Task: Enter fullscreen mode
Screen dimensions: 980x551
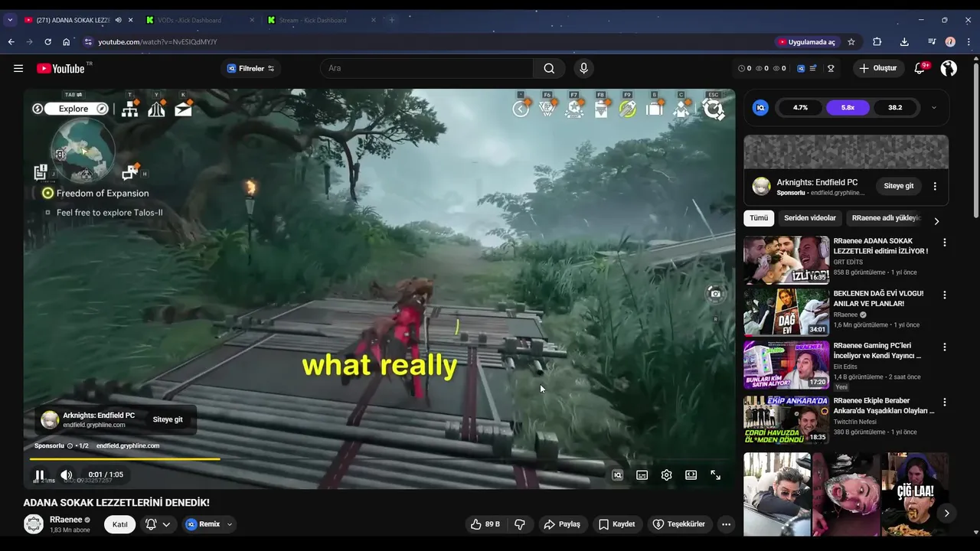Action: [716, 475]
